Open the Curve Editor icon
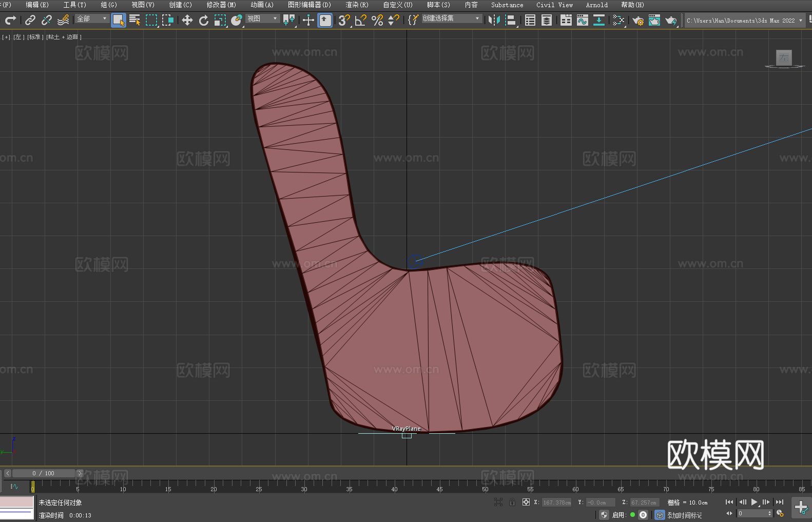This screenshot has height=522, width=812. 583,20
